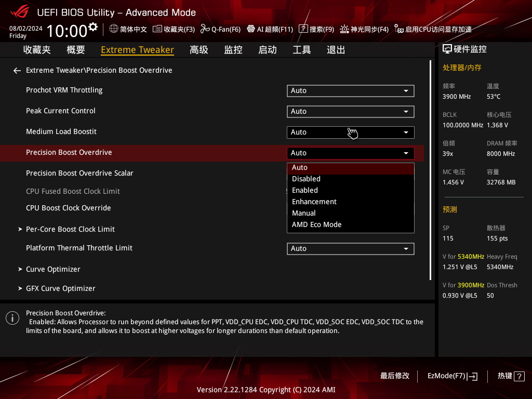This screenshot has height=399, width=532.
Task: Switch to 概要 tab
Action: pos(76,50)
